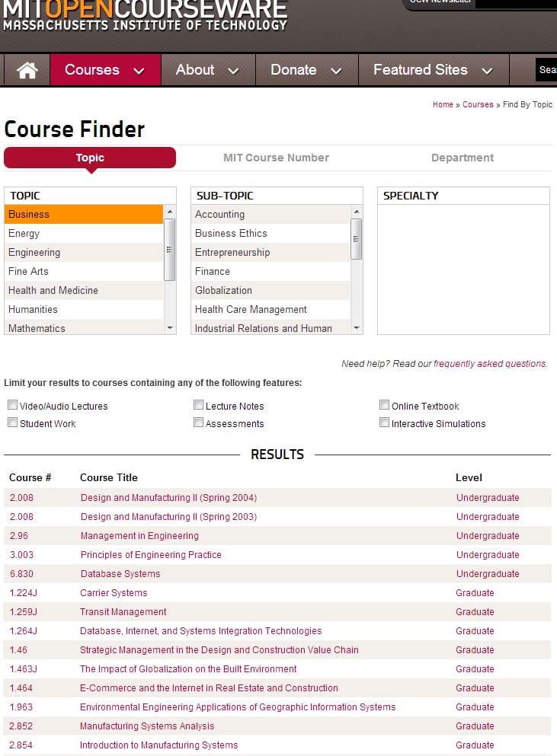
Task: Click Sub-Topic list scroll up arrow
Action: (356, 212)
